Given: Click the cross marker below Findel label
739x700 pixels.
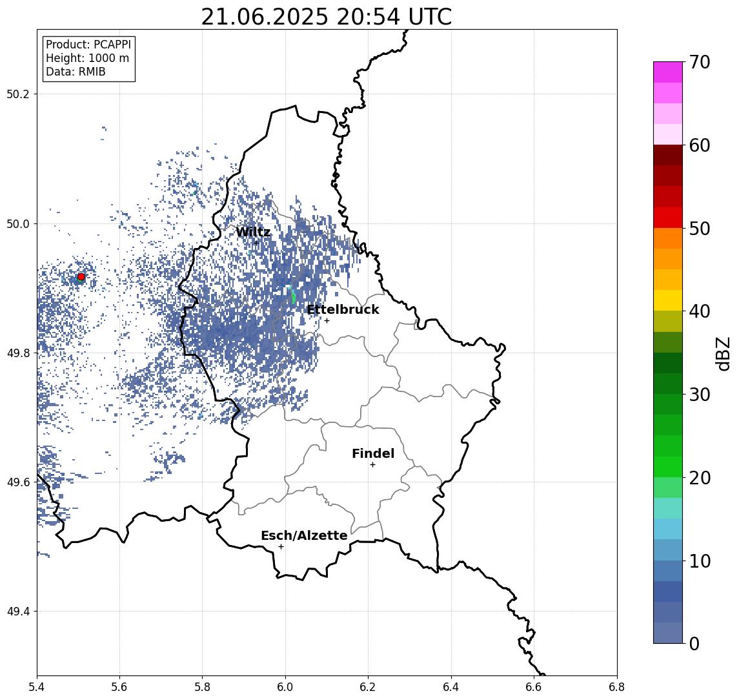Looking at the screenshot, I should point(372,465).
